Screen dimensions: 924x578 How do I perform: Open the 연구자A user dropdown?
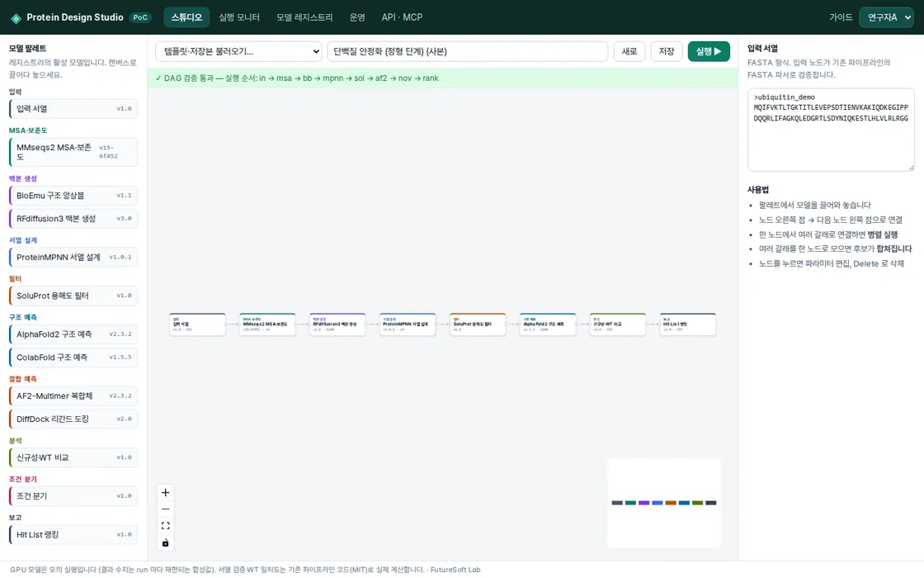[886, 17]
